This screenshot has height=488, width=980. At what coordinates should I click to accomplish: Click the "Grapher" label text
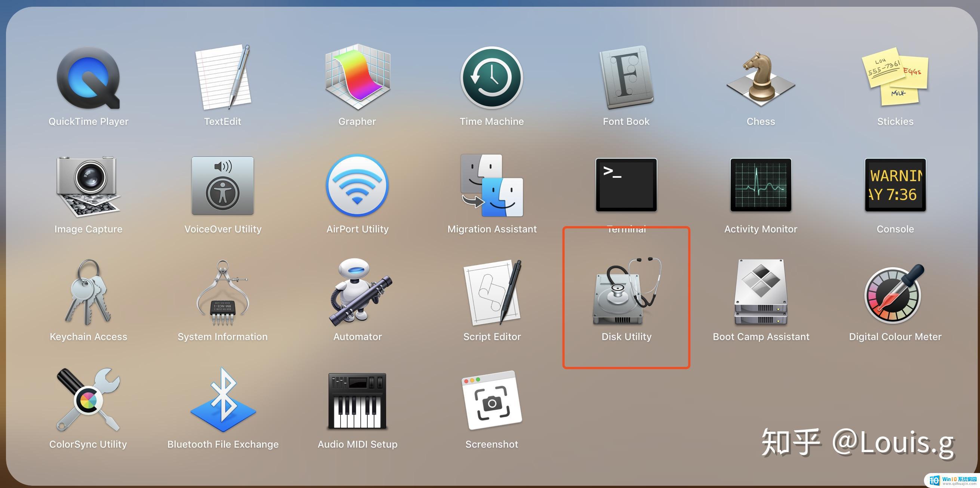point(357,121)
